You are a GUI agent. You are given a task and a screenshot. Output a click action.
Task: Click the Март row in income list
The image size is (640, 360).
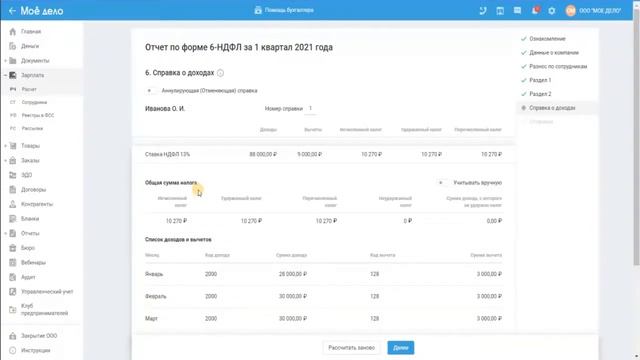(x=323, y=318)
